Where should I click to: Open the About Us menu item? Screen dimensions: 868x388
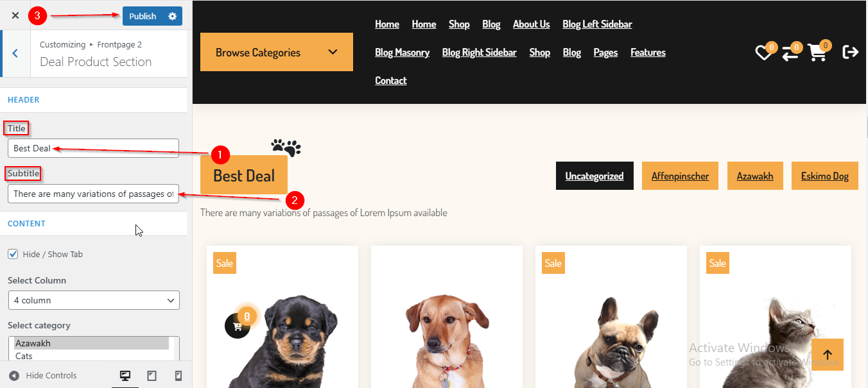pyautogui.click(x=531, y=24)
